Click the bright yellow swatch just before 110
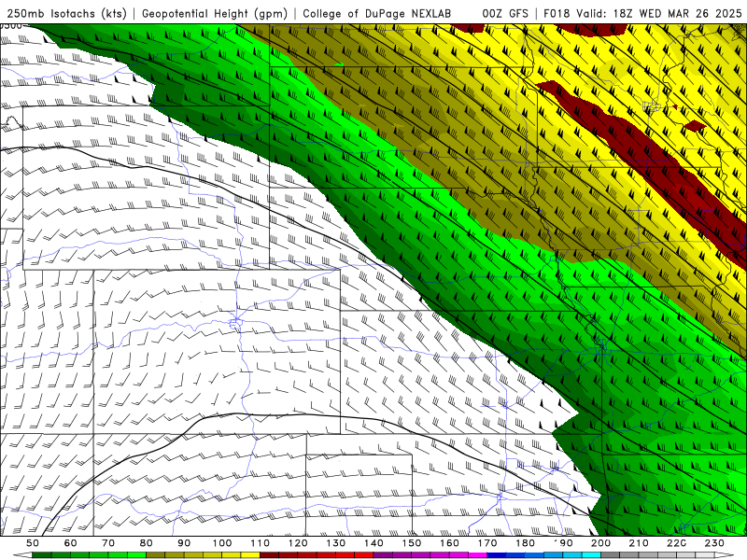The height and width of the screenshot is (560, 747). (250, 555)
